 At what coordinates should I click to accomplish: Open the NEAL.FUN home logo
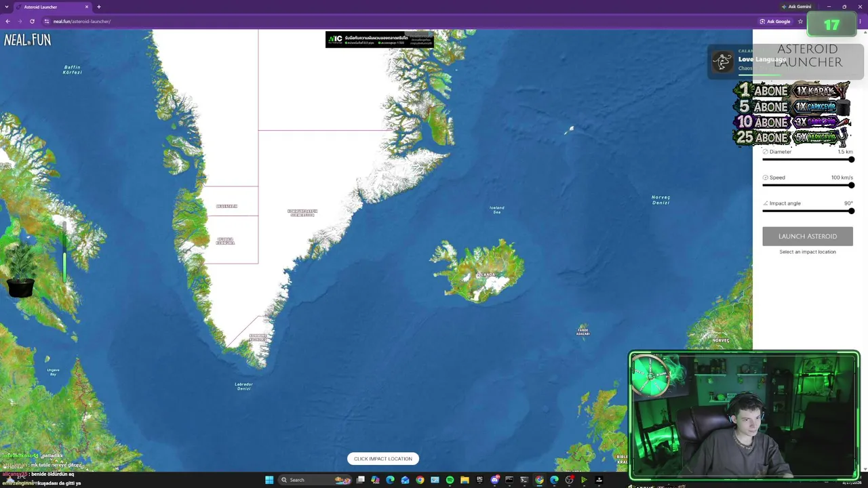(x=27, y=40)
